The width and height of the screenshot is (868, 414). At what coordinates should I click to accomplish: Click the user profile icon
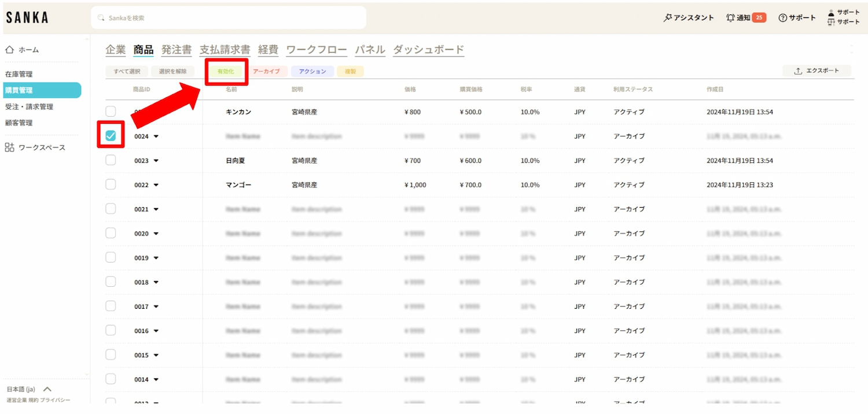[832, 13]
